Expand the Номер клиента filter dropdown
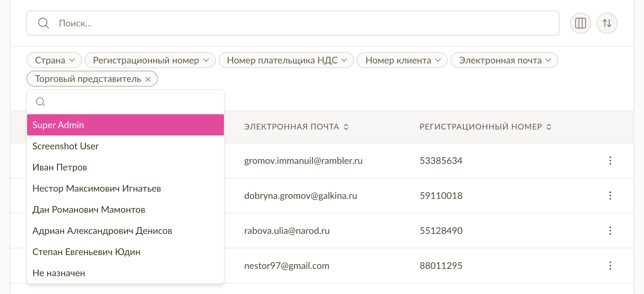 click(402, 60)
